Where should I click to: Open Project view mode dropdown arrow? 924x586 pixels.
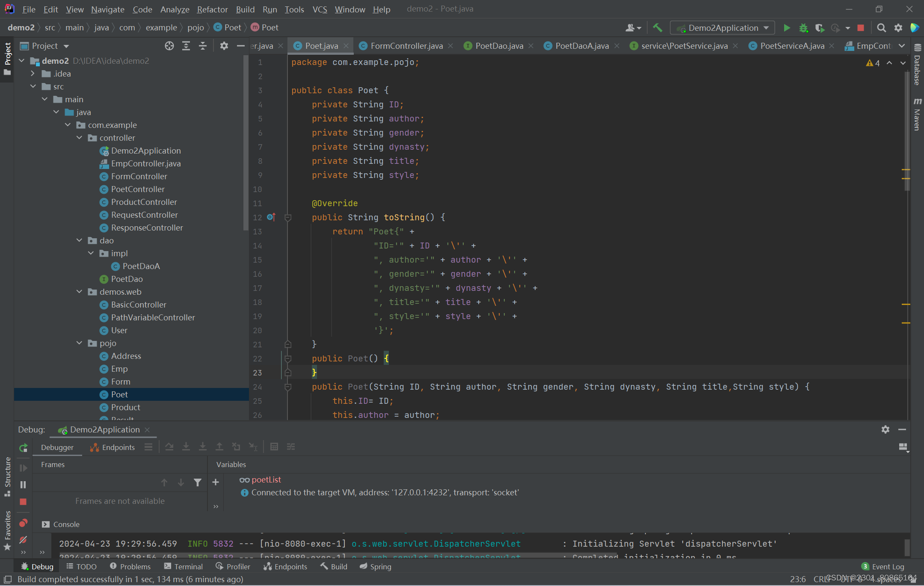click(66, 46)
